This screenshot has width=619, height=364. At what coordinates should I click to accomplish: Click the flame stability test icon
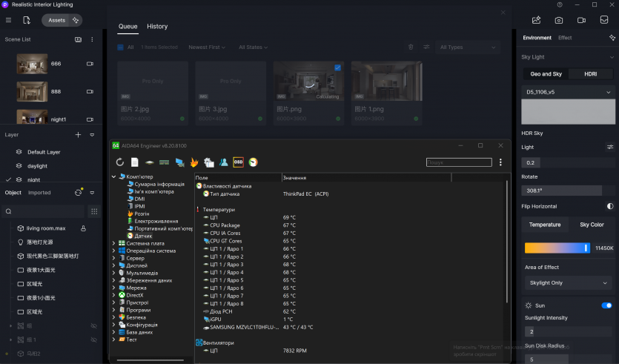click(x=194, y=162)
